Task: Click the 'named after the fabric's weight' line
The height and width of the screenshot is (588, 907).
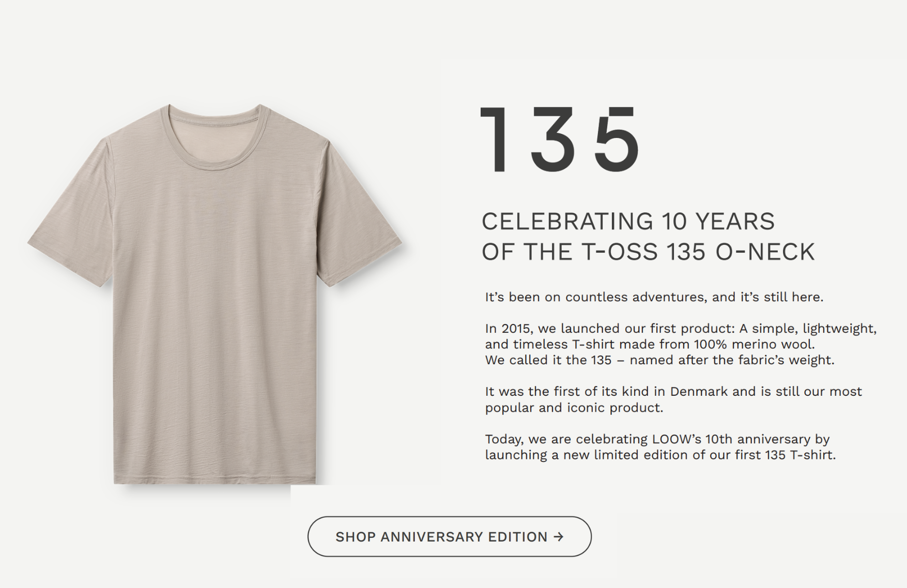Action: coord(732,360)
